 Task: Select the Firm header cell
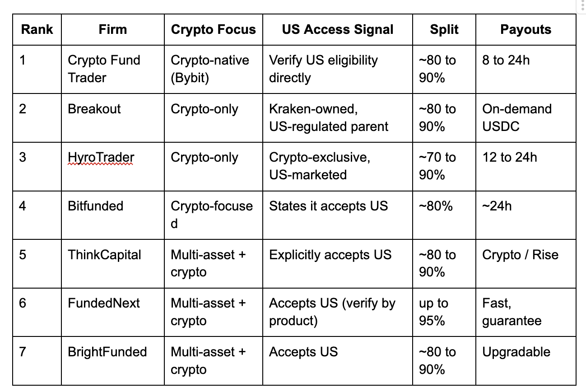tap(113, 30)
